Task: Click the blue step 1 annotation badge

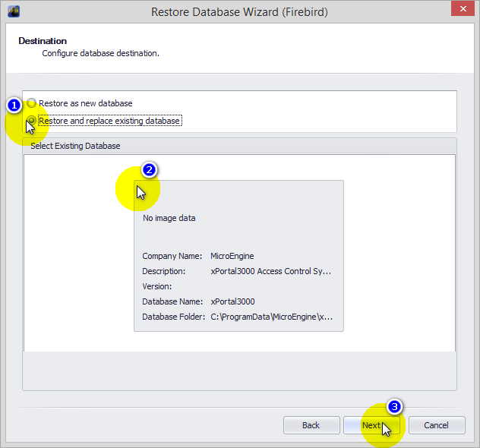Action: point(14,103)
